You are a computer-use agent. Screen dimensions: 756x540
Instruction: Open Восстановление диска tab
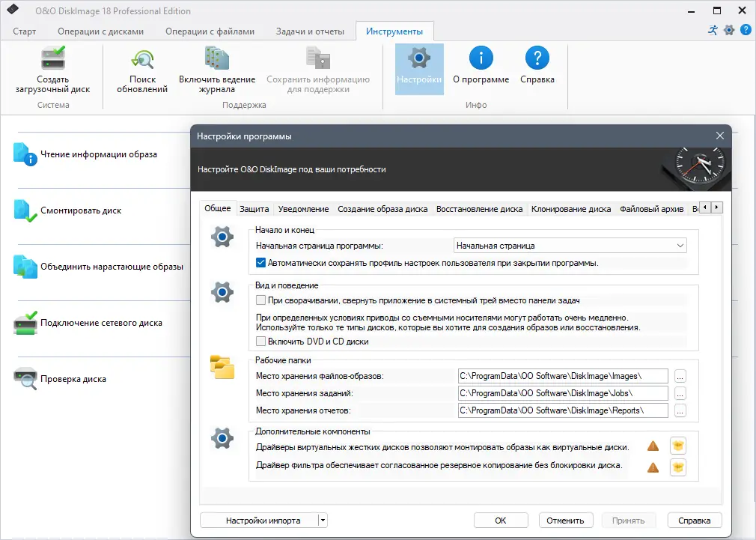point(479,209)
